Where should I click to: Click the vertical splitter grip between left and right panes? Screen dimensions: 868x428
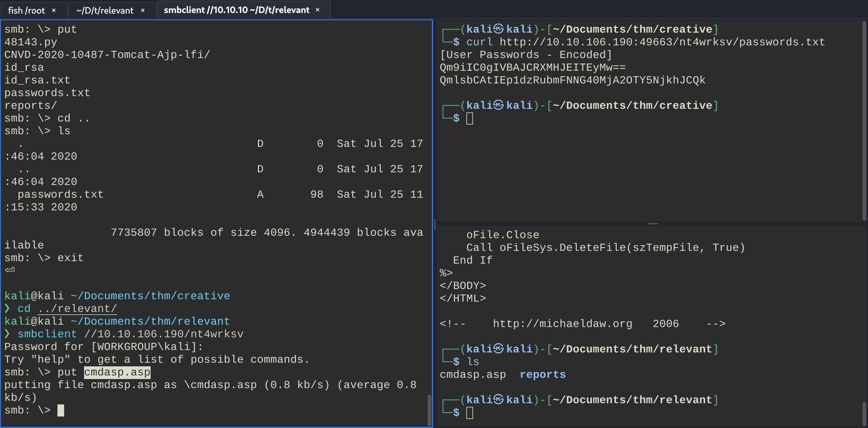coord(435,224)
